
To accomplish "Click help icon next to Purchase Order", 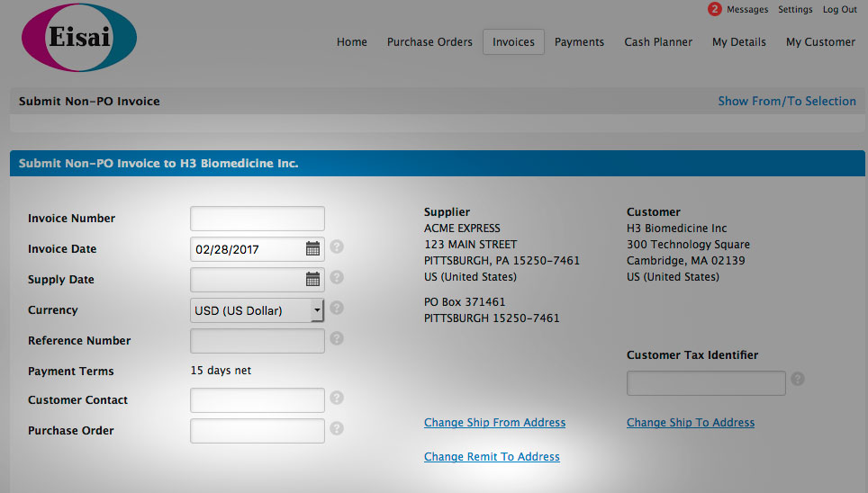I will [337, 428].
